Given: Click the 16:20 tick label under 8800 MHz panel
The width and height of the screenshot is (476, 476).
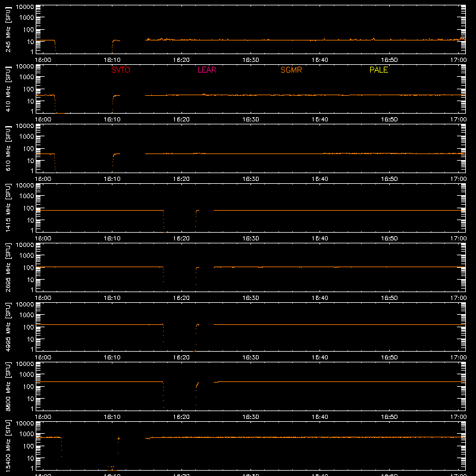Looking at the screenshot, I should 181,417.
